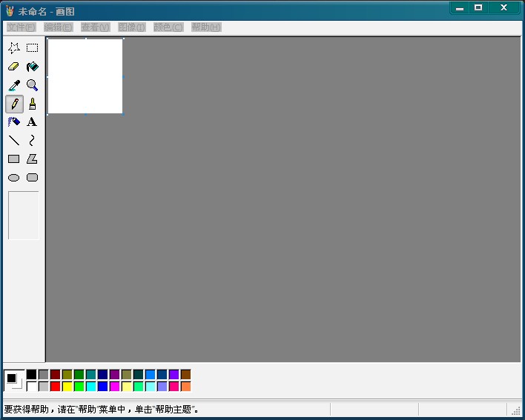Click the canvas bottom-right resize handle
The height and width of the screenshot is (420, 525).
(123, 114)
